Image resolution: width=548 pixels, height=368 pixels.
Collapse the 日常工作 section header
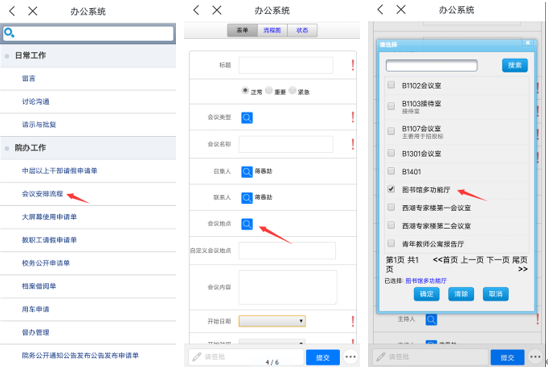[88, 56]
